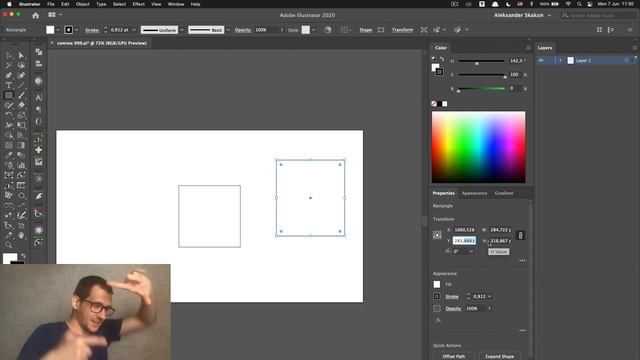Click the reference point locator grid
The width and height of the screenshot is (640, 360).
[437, 235]
